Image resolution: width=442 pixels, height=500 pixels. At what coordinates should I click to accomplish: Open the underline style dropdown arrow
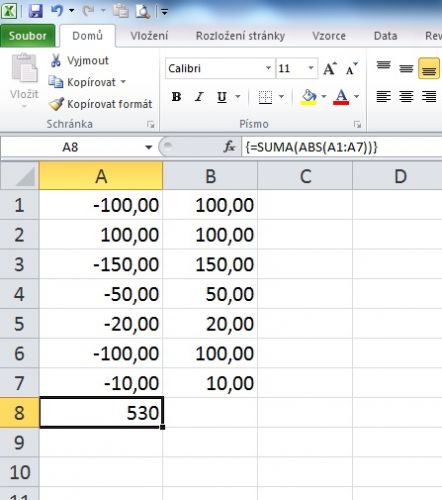[238, 97]
